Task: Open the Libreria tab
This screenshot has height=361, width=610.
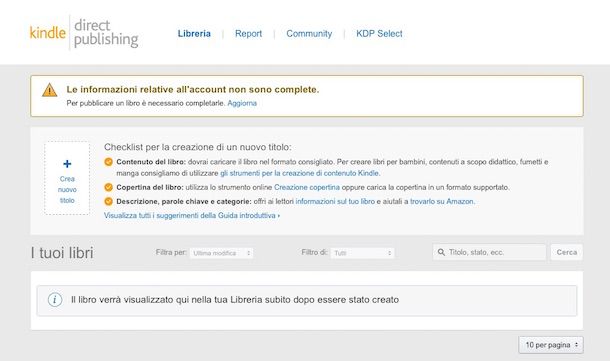Action: coord(194,34)
